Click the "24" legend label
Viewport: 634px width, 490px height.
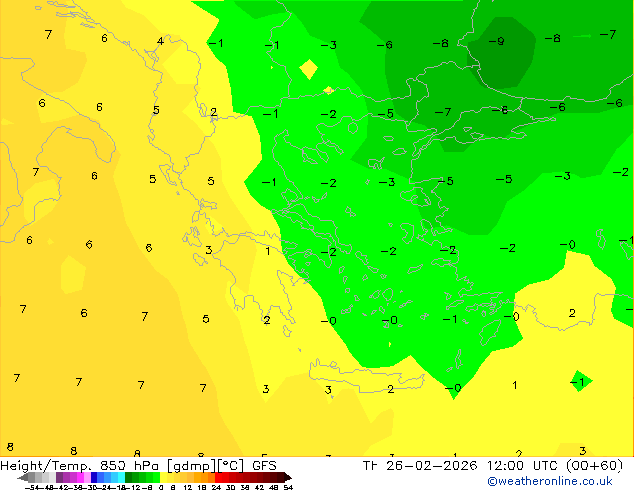[x=216, y=487]
